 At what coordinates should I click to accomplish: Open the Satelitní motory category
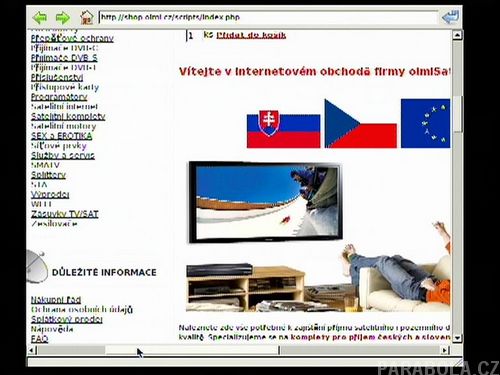tap(63, 126)
